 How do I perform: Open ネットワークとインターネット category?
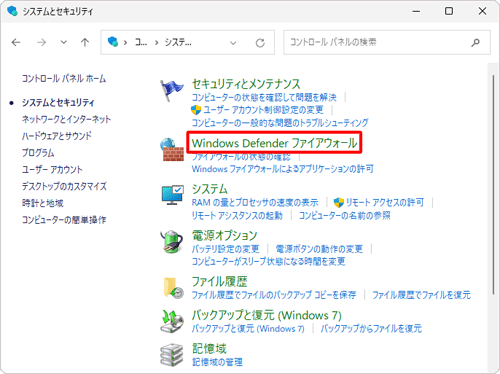(x=66, y=119)
